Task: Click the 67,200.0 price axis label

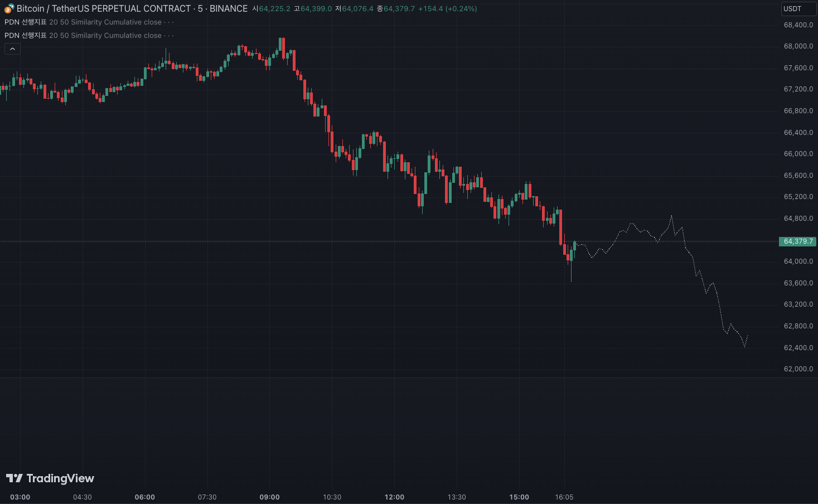Action: 798,89
